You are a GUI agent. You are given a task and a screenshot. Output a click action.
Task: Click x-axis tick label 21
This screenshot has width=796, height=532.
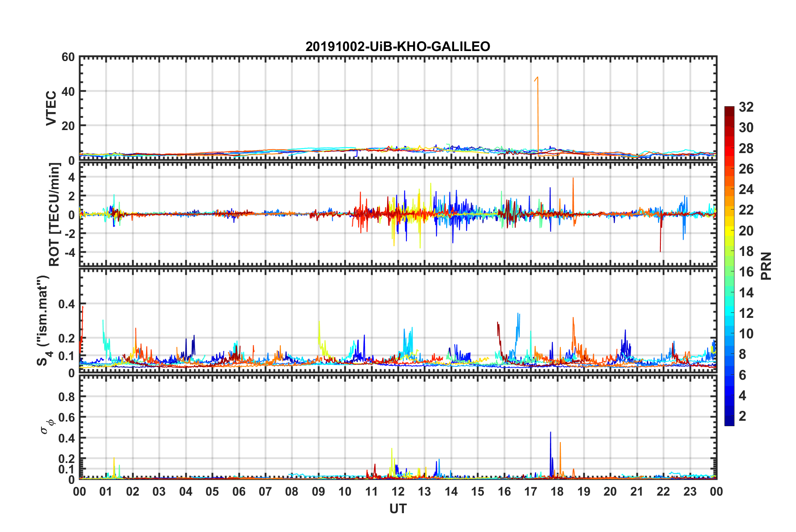click(x=637, y=491)
